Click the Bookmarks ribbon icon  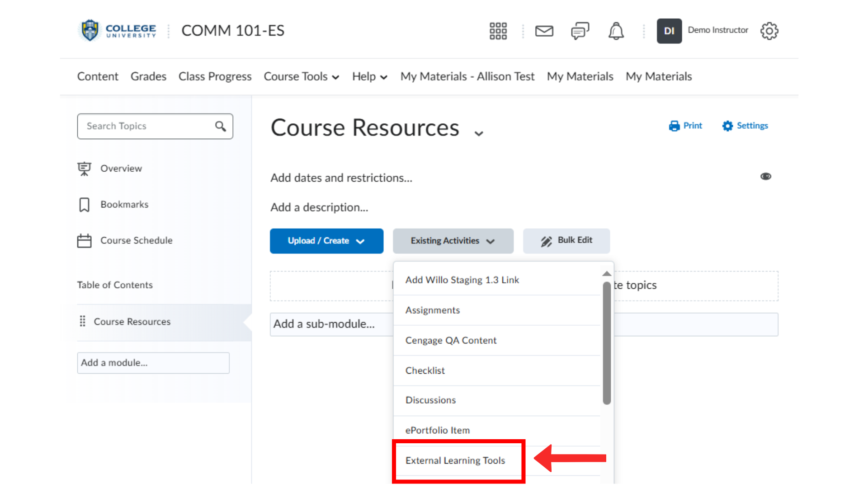tap(84, 205)
